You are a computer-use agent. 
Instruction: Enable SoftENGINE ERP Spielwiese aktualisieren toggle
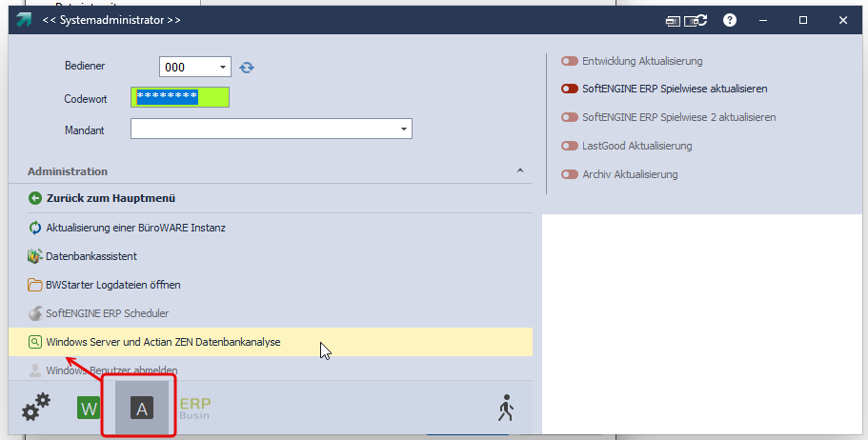(570, 89)
